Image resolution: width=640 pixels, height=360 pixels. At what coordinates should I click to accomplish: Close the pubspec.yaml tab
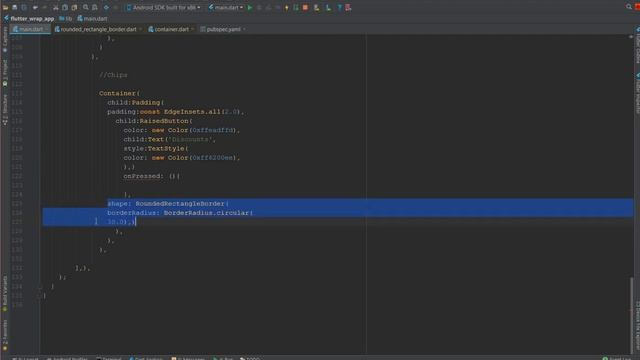244,29
